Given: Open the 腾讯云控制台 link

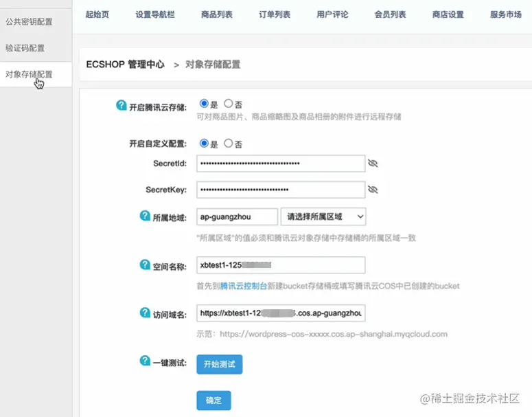Looking at the screenshot, I should [244, 286].
